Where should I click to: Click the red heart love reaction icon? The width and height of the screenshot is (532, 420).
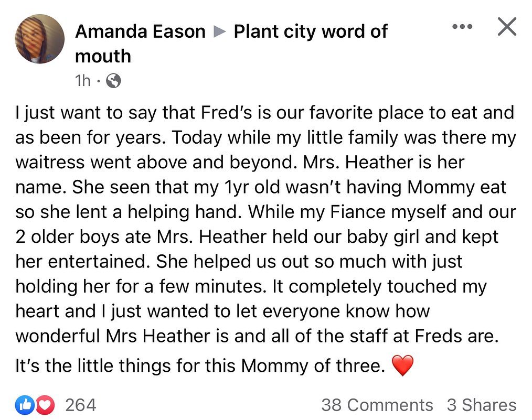click(46, 405)
